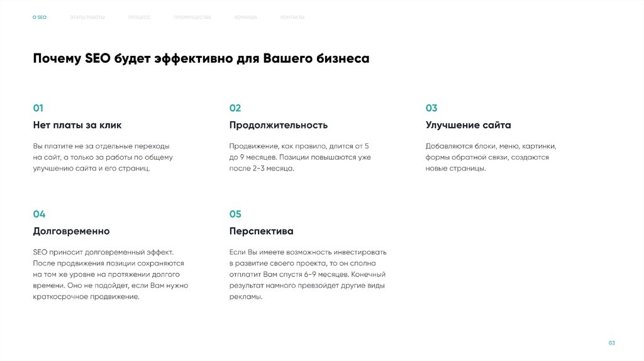Click the teal number '02'
The image size is (644, 361).
[235, 108]
